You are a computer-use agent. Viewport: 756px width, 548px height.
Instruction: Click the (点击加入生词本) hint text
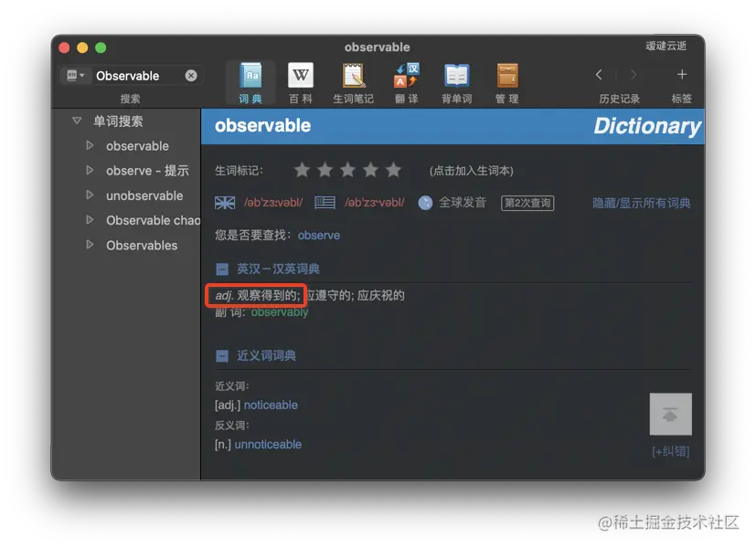471,171
